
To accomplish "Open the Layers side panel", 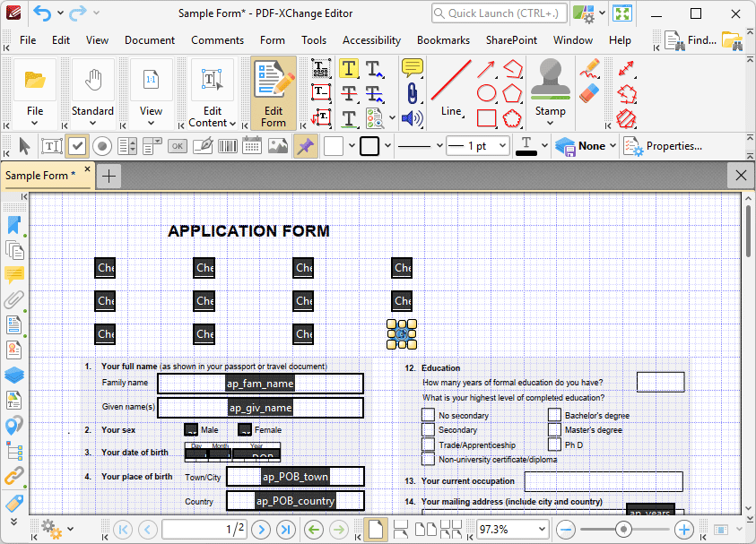I will click(14, 375).
